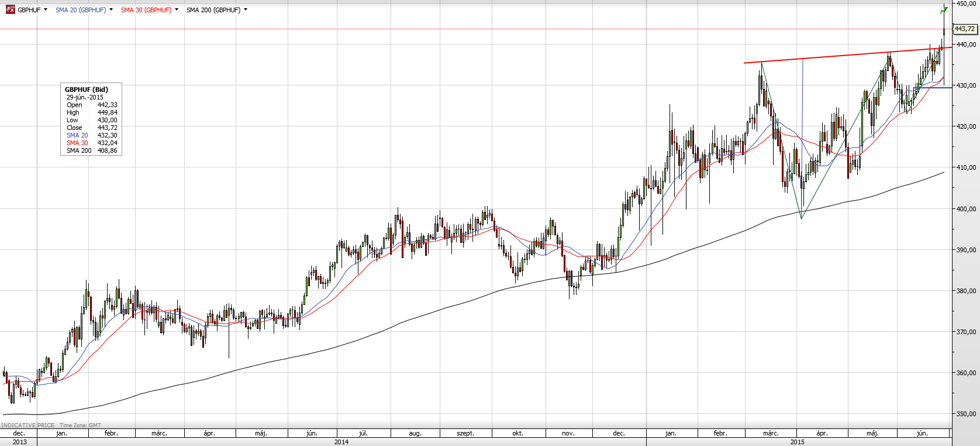980x446 pixels.
Task: Click the 2013 year label on time axis
Action: 19,442
